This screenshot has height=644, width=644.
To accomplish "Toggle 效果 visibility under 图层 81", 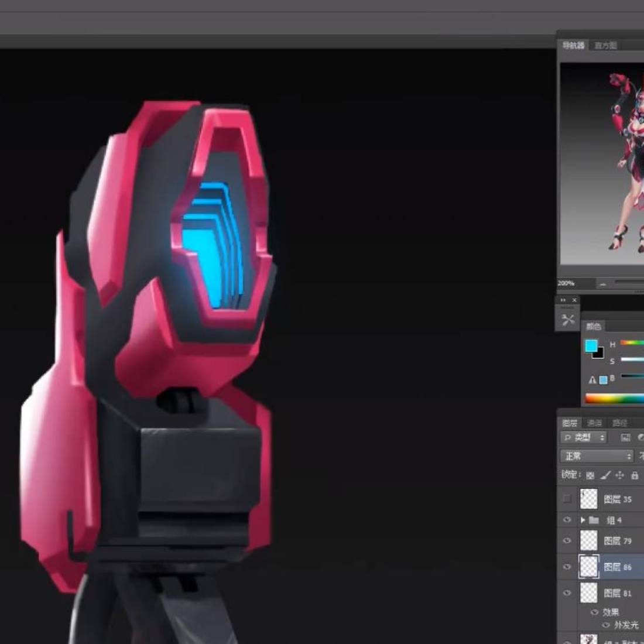I will [594, 612].
